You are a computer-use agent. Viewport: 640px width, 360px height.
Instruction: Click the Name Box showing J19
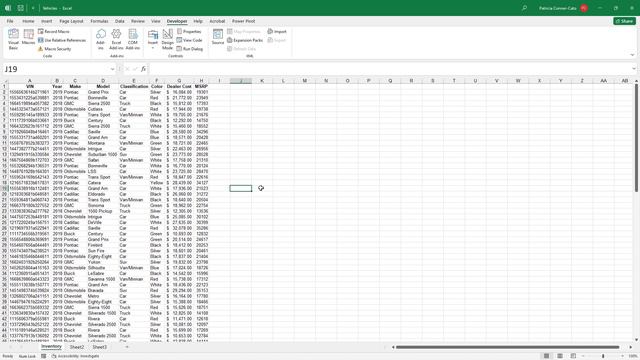coord(56,69)
